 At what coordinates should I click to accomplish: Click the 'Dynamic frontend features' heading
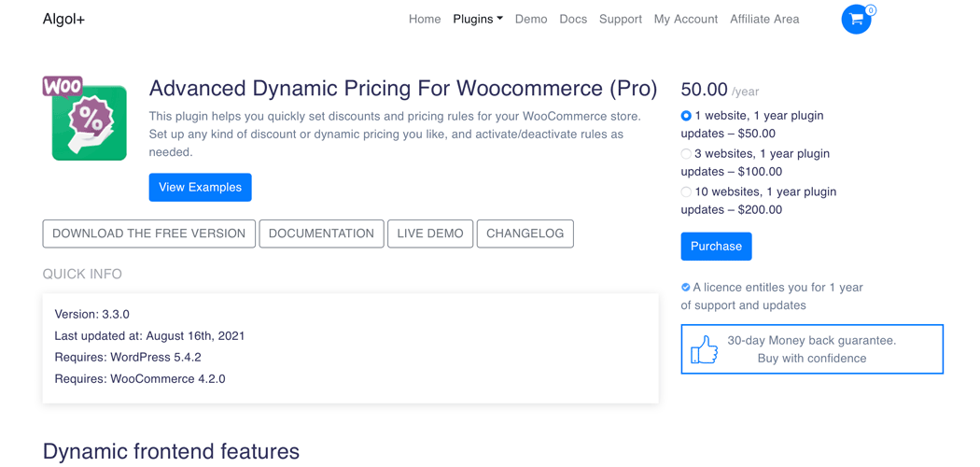pyautogui.click(x=171, y=451)
